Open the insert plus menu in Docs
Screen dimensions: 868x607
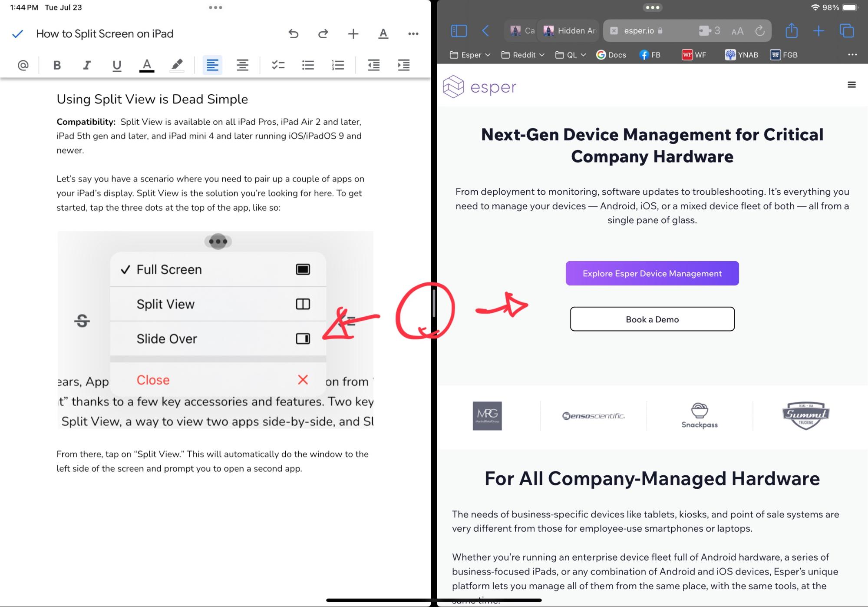(353, 34)
